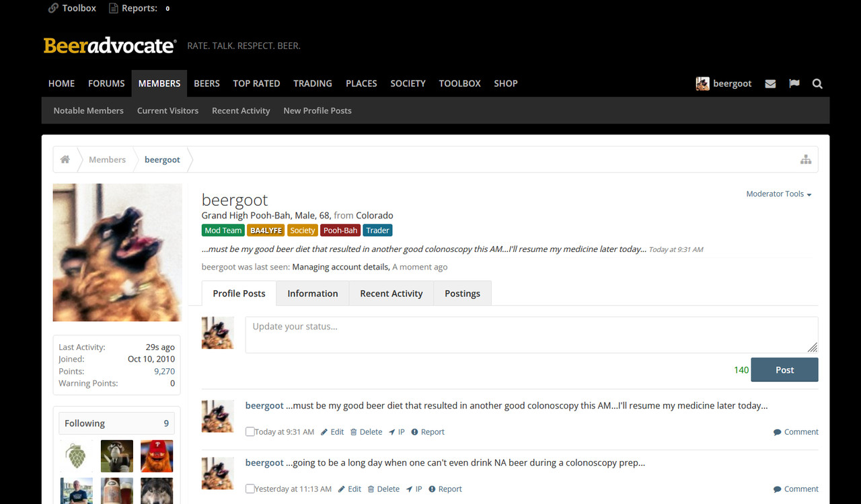Open the alerts flag icon
Image resolution: width=861 pixels, height=504 pixels.
pyautogui.click(x=794, y=83)
